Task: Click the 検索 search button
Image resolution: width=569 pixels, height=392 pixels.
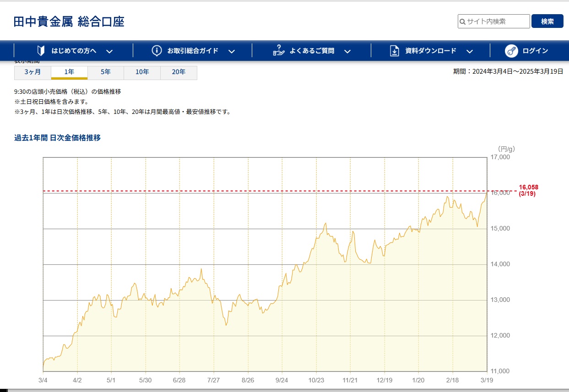Action: 547,21
